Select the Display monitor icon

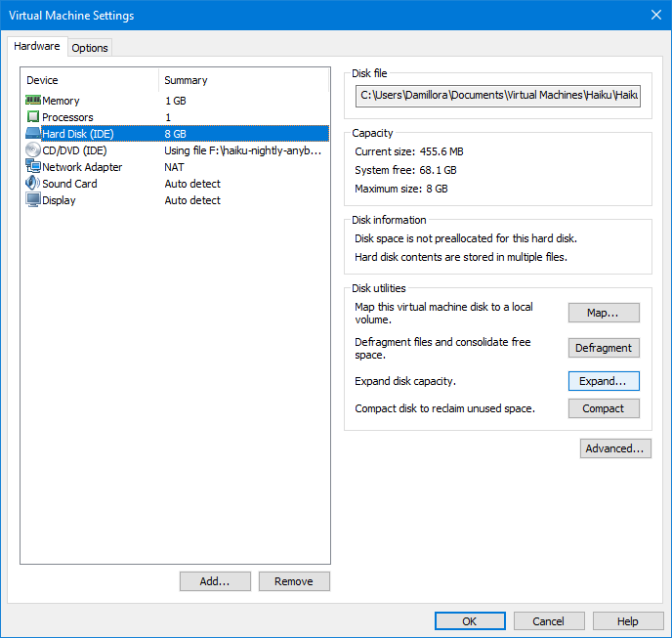[32, 200]
